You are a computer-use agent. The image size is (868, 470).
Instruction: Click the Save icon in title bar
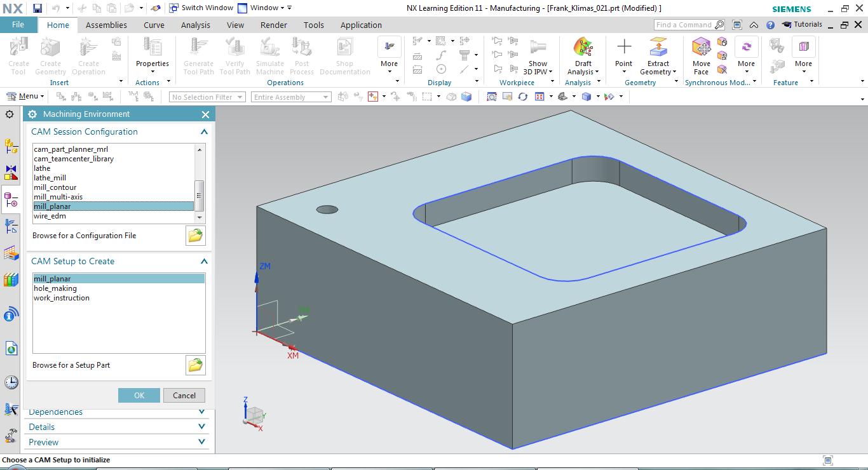[x=37, y=8]
